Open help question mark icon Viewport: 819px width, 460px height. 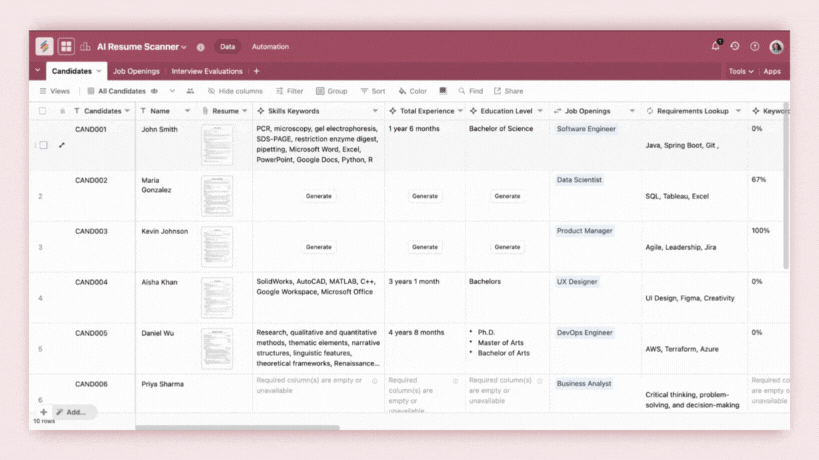755,46
